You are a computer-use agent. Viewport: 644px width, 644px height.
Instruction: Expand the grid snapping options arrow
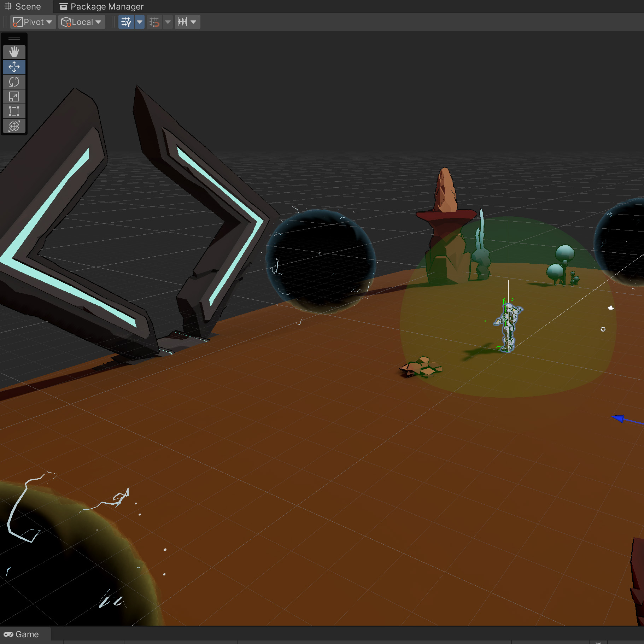click(x=168, y=22)
